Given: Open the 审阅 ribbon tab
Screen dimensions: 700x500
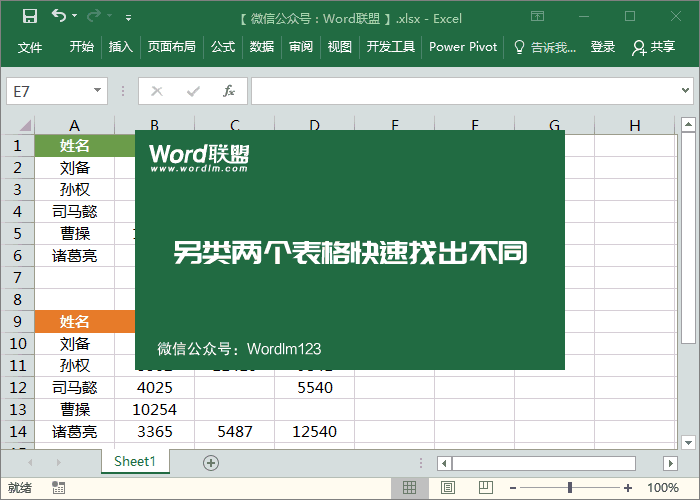Looking at the screenshot, I should coord(300,46).
